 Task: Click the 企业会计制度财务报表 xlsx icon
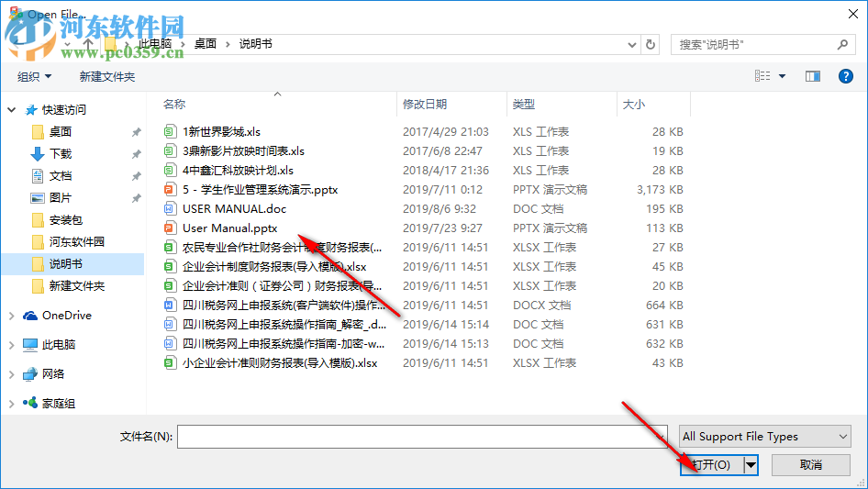(170, 267)
